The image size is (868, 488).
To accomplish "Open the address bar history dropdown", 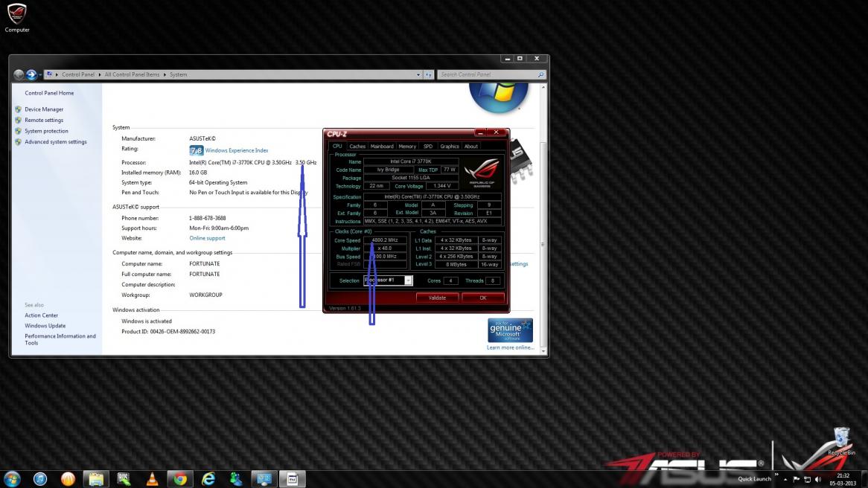I will [418, 74].
